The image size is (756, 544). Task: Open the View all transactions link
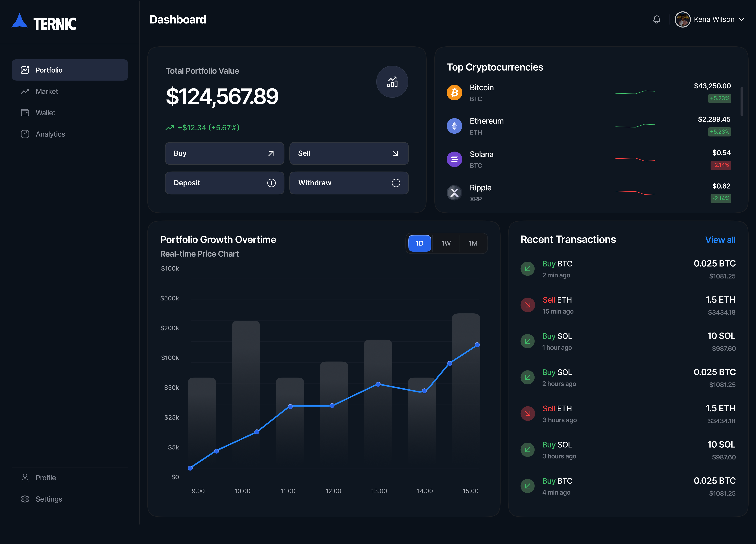click(720, 240)
